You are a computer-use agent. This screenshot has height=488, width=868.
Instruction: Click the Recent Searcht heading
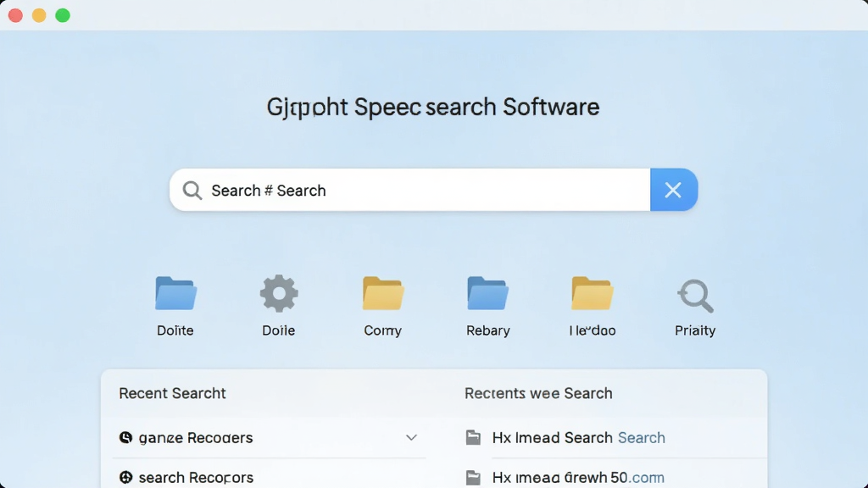tap(172, 393)
